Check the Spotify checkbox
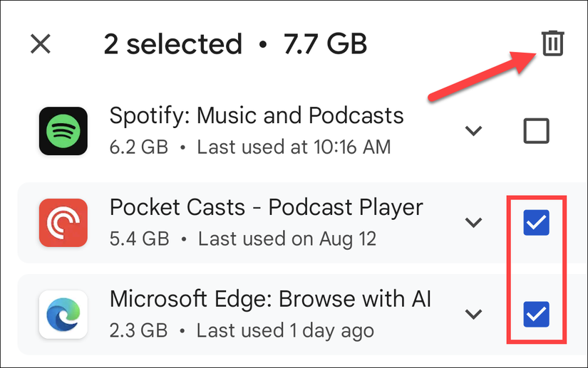The height and width of the screenshot is (368, 588). point(536,131)
